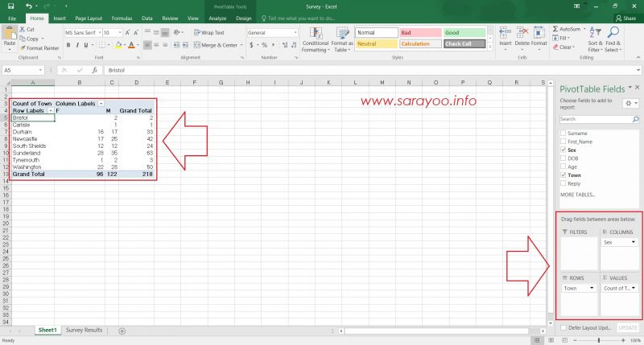Click Merge & Center button
This screenshot has height=345, width=644.
[216, 45]
